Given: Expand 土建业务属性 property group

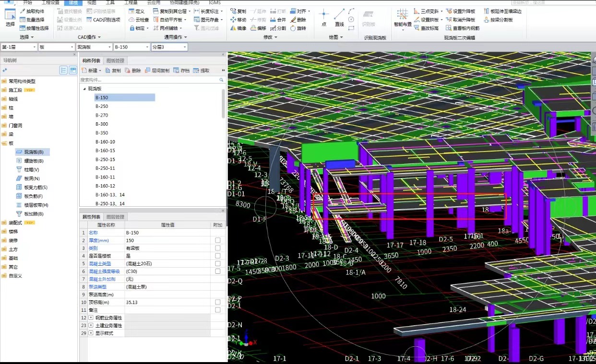Looking at the screenshot, I should (x=91, y=325).
